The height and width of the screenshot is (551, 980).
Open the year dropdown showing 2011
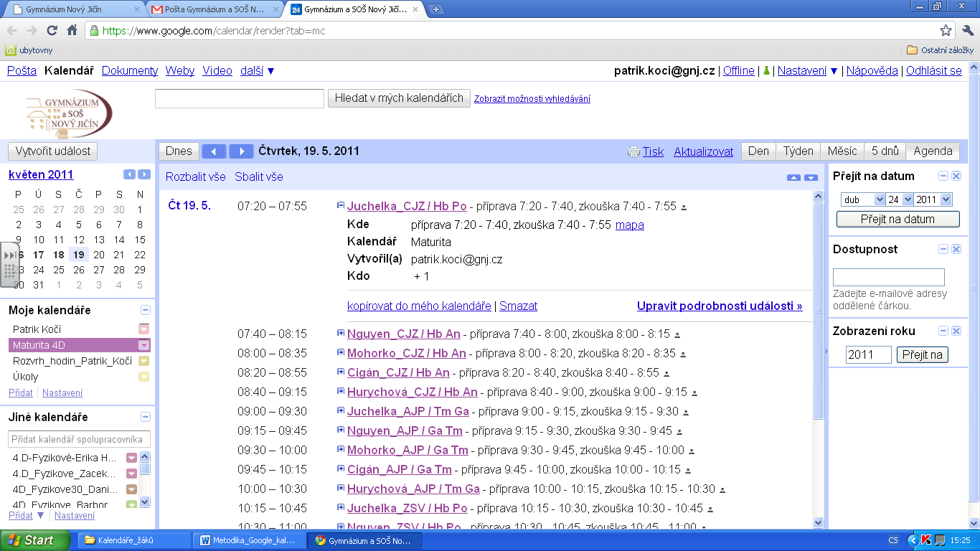933,199
